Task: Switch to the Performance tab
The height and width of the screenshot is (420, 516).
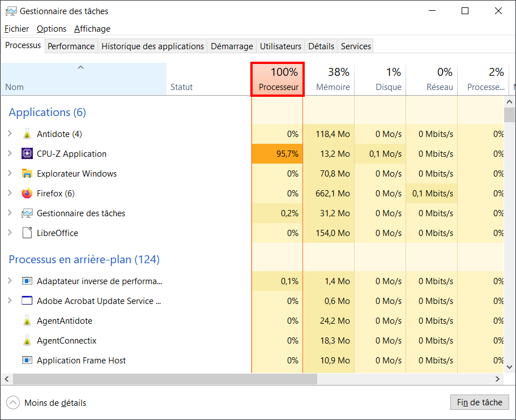Action: [x=71, y=46]
